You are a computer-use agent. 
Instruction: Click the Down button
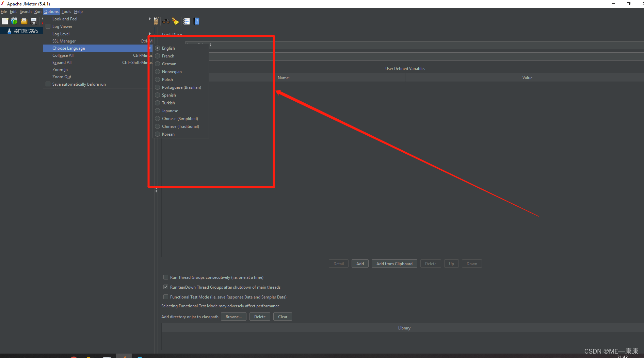pyautogui.click(x=472, y=264)
